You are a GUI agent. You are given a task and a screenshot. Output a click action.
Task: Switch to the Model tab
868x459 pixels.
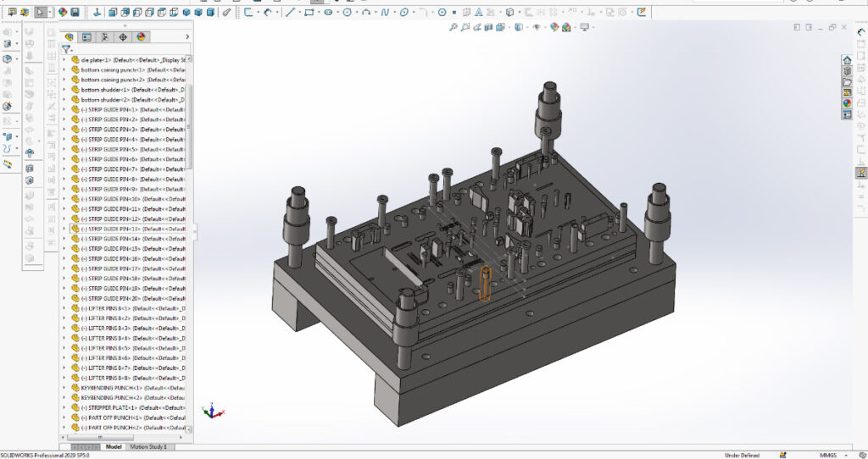(x=114, y=447)
